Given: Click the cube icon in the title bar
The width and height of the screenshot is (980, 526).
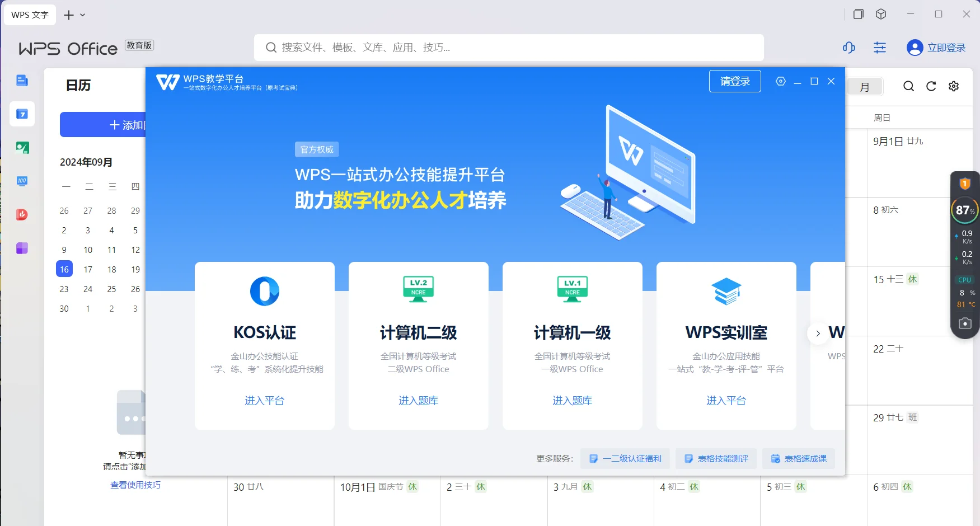Looking at the screenshot, I should point(881,14).
